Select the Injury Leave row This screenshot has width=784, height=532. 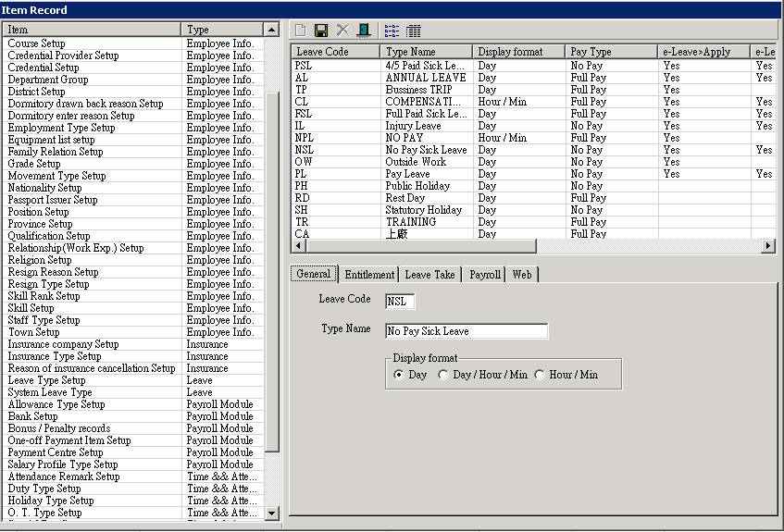pyautogui.click(x=533, y=126)
